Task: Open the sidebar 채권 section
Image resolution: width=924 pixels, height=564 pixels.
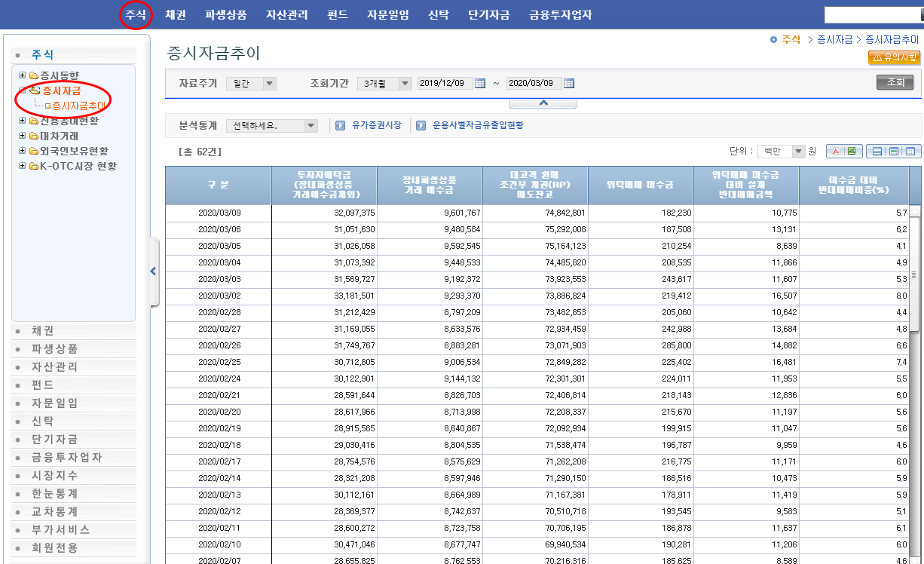Action: [x=74, y=331]
